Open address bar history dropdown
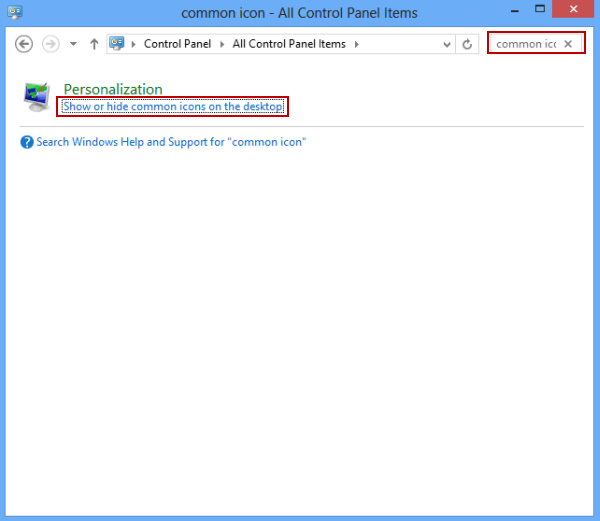The height and width of the screenshot is (521, 600). 447,44
